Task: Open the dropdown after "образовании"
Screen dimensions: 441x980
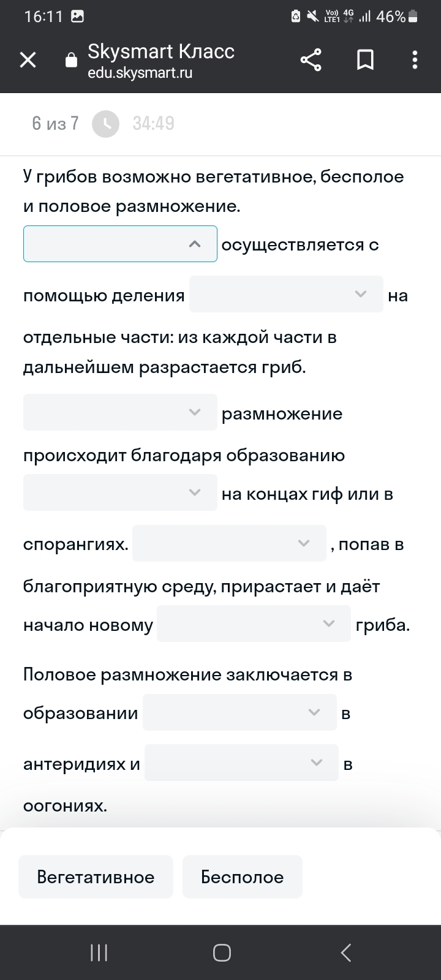Action: click(x=239, y=712)
